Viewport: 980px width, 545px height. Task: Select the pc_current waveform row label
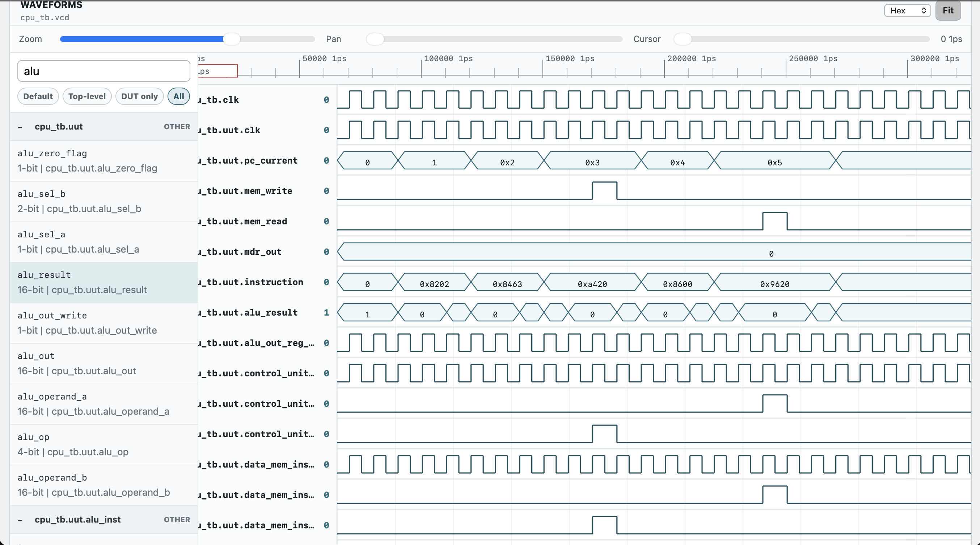[248, 161]
